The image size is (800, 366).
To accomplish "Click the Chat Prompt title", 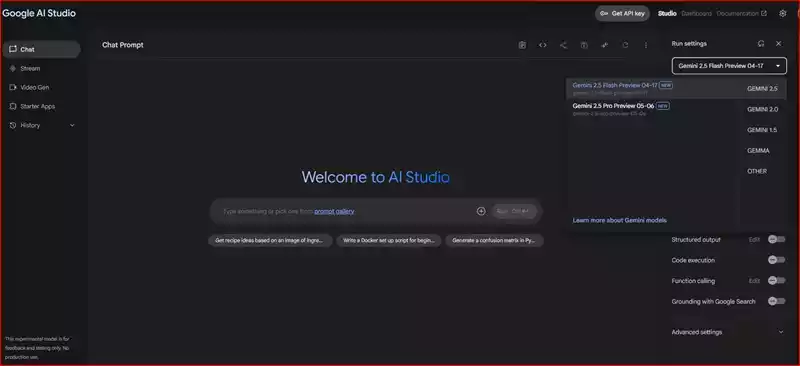I will click(123, 45).
